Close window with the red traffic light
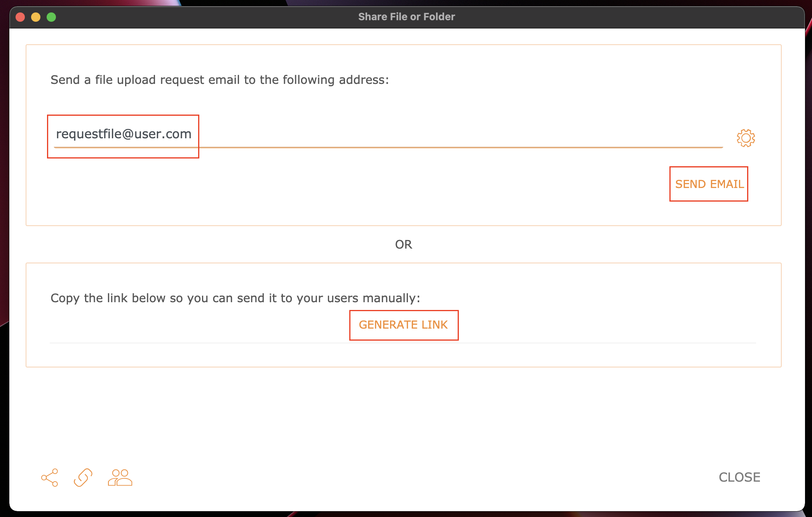 [x=20, y=17]
